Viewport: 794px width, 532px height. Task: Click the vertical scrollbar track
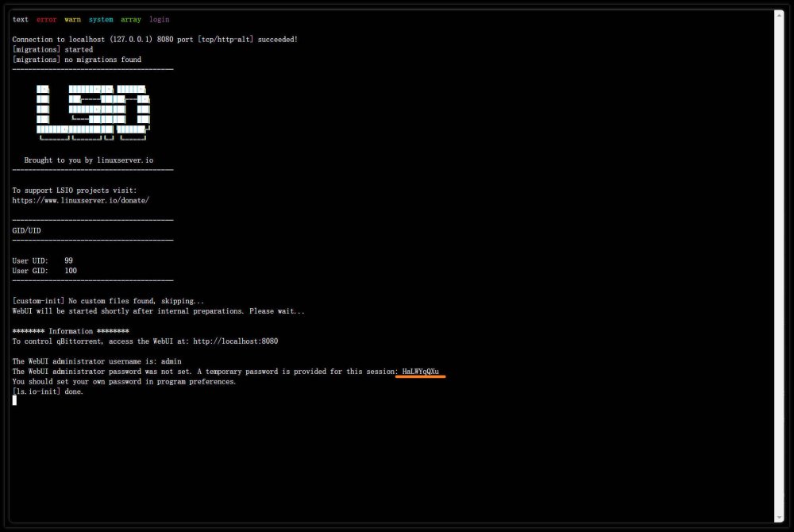coord(780,266)
